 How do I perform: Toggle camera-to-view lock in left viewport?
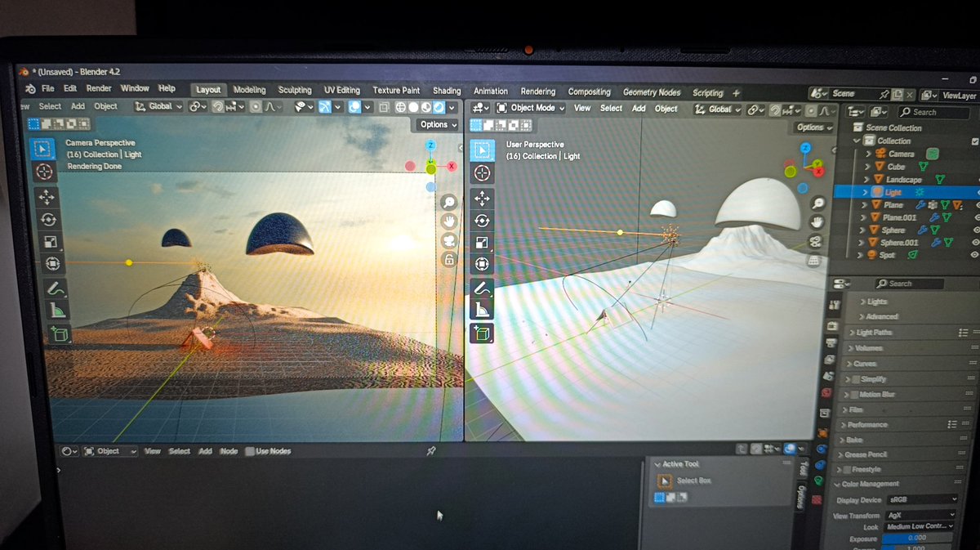click(x=448, y=260)
